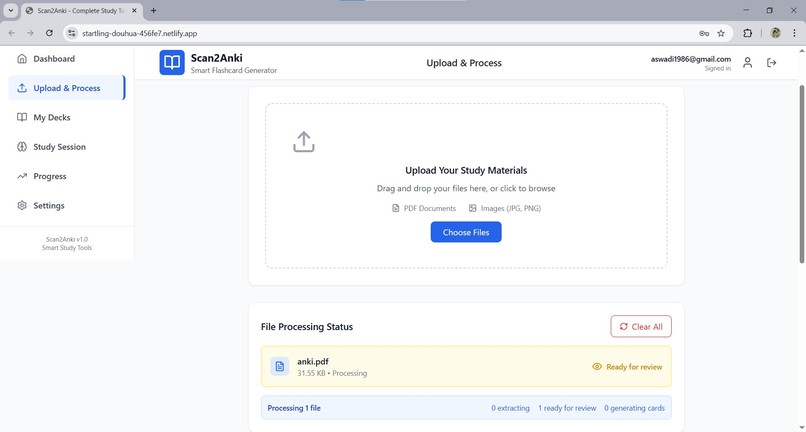Open the Chrome three-dot menu
This screenshot has height=432, width=806.
tap(794, 33)
